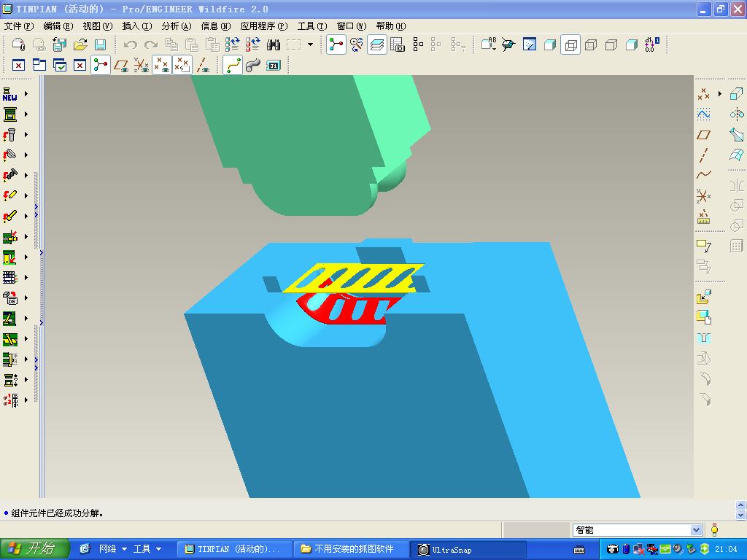Click the Sketched datum curve icon on right toolbar
This screenshot has width=747, height=560.
704,114
